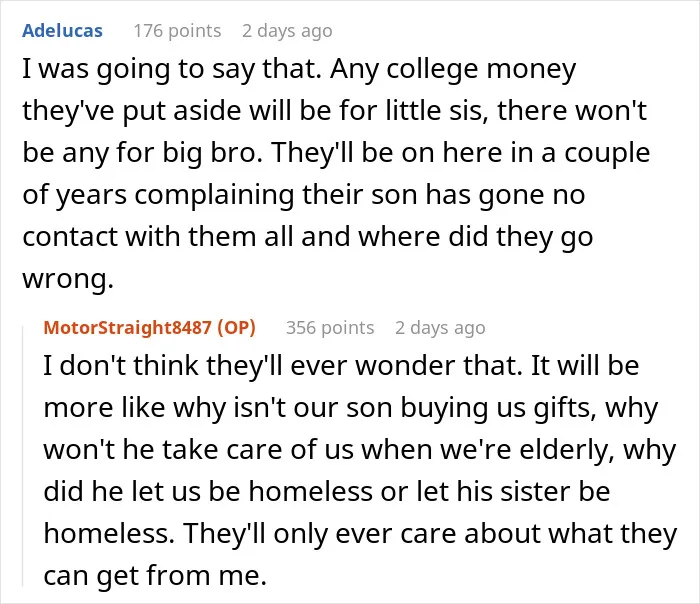Click the line 'of years complaining their son has gone no'
The height and width of the screenshot is (604, 700).
304,195
